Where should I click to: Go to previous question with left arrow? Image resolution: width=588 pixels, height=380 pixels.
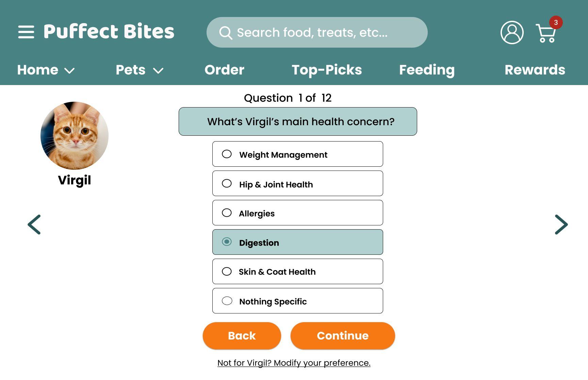[x=34, y=225]
